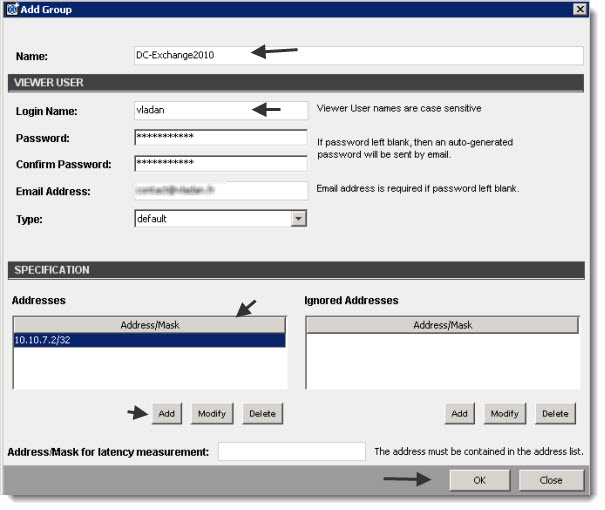Select the Confirm Password field
Image resolution: width=605 pixels, height=510 pixels.
220,163
